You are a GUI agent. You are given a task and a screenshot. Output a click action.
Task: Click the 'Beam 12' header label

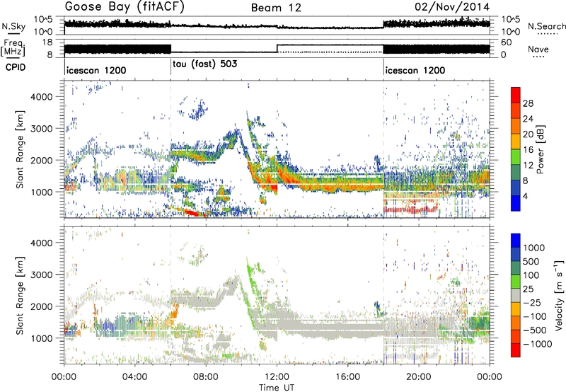click(276, 8)
